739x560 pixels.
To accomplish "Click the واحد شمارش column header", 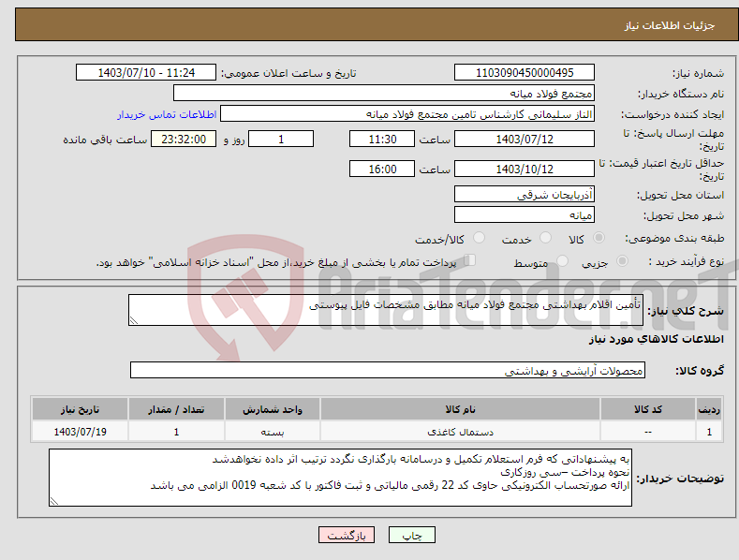I will 273,409.
